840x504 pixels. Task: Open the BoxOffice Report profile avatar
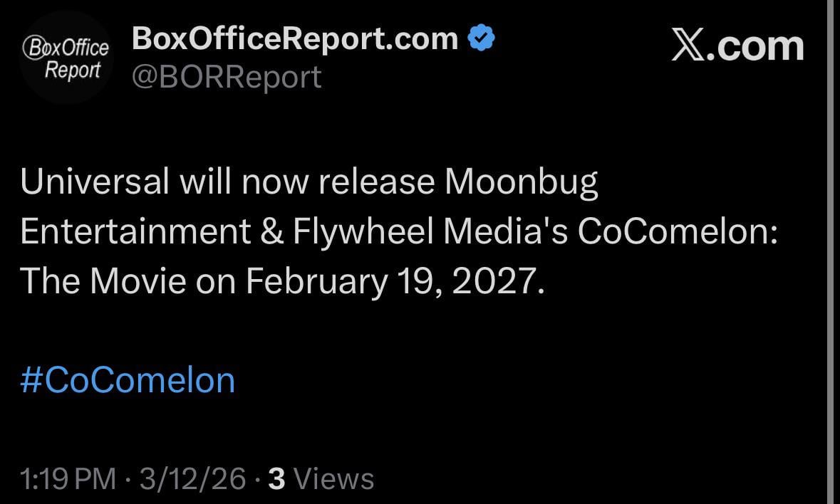66,59
